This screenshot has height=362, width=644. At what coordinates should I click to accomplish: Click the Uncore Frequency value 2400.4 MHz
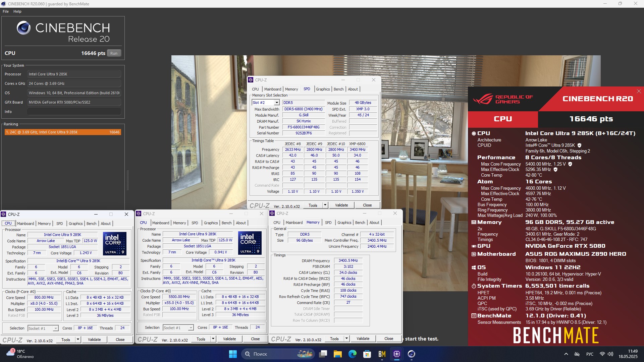pyautogui.click(x=377, y=246)
